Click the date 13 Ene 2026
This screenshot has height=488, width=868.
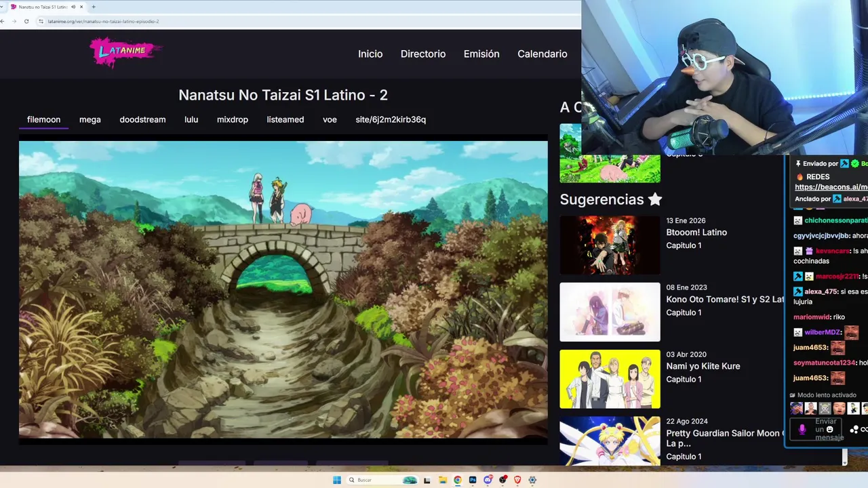[686, 220]
